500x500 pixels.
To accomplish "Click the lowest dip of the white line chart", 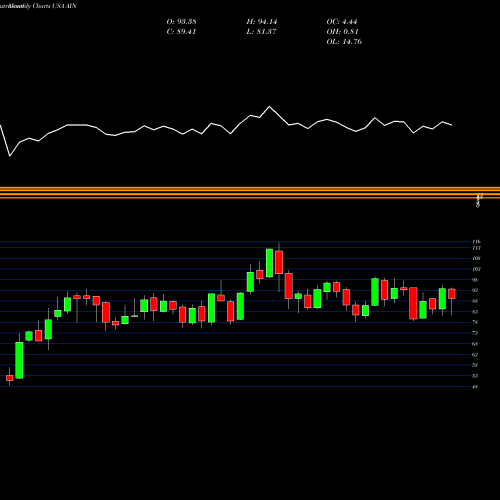I will [10, 156].
